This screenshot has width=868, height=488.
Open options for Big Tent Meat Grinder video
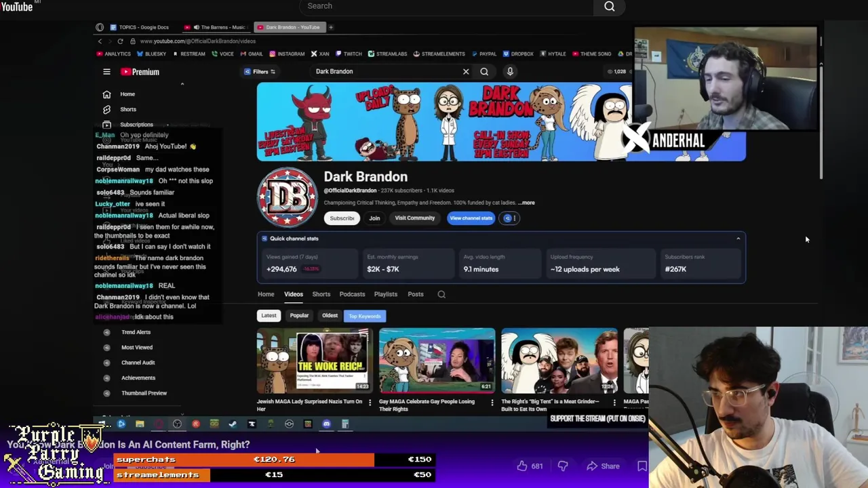click(614, 403)
